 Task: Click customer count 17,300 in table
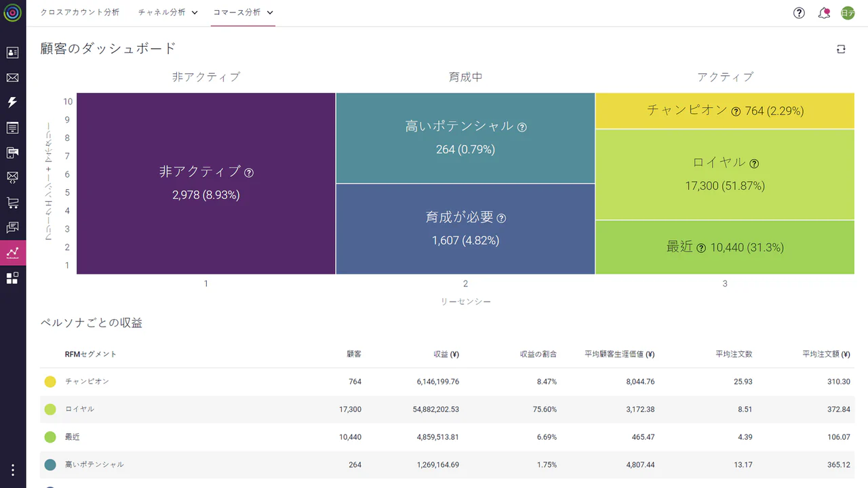[x=351, y=409]
